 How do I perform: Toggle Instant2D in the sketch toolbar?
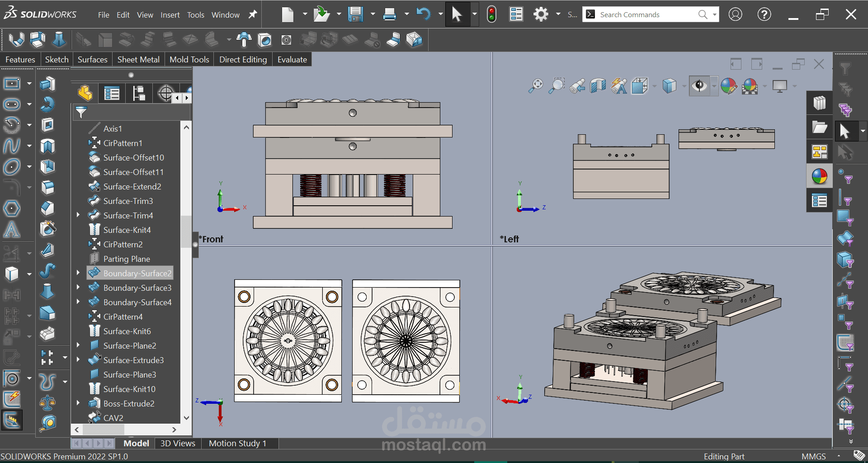(12, 420)
